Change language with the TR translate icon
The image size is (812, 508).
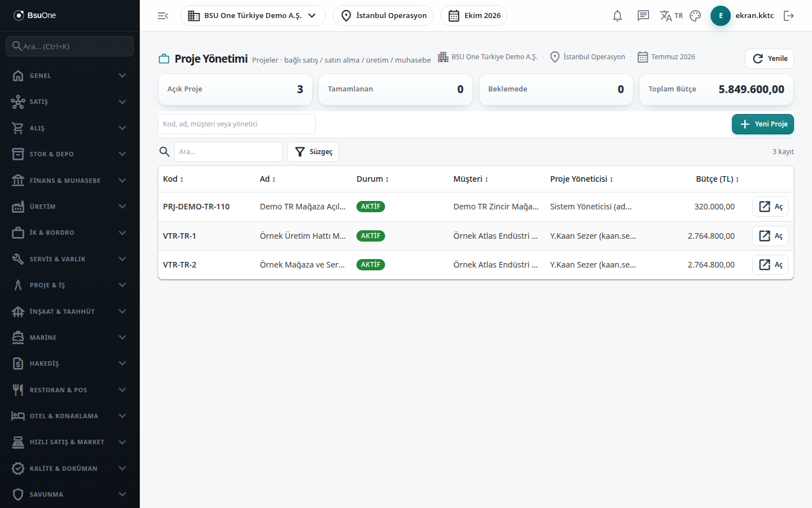671,16
